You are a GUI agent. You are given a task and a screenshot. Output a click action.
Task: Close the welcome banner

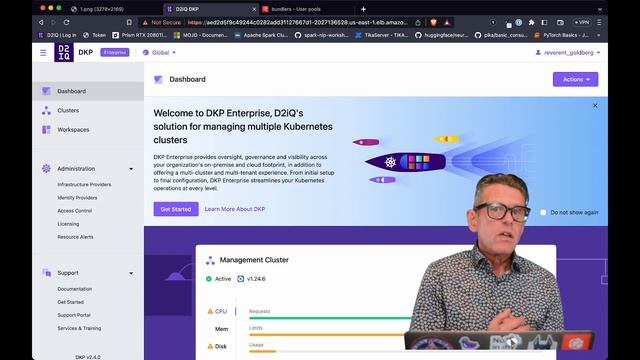[595, 105]
